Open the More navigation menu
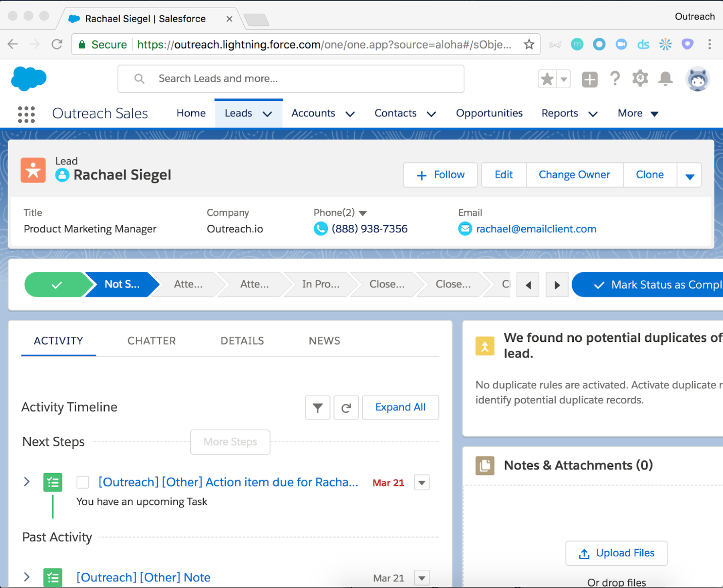 point(638,113)
